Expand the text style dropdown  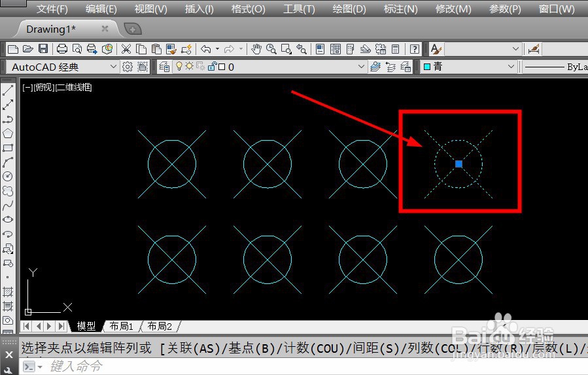point(515,49)
